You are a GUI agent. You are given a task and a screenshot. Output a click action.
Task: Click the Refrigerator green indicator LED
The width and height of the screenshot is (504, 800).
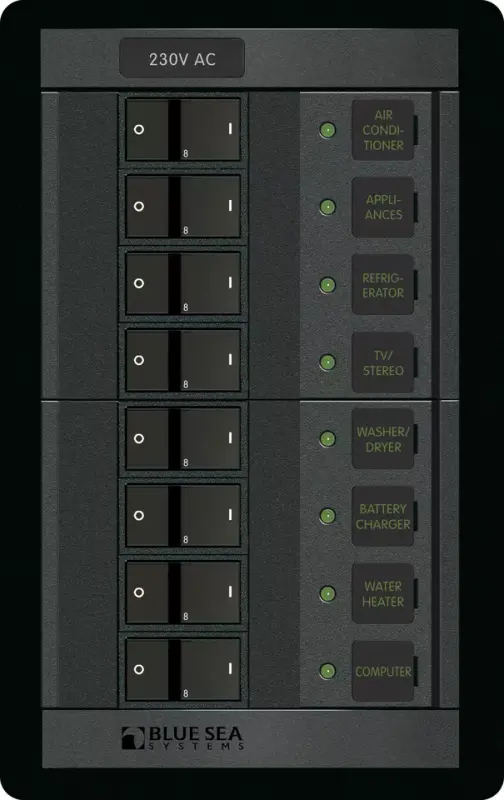(x=327, y=284)
